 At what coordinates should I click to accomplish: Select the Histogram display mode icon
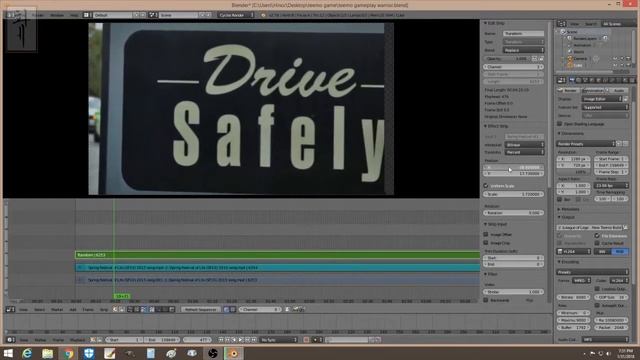172,309
